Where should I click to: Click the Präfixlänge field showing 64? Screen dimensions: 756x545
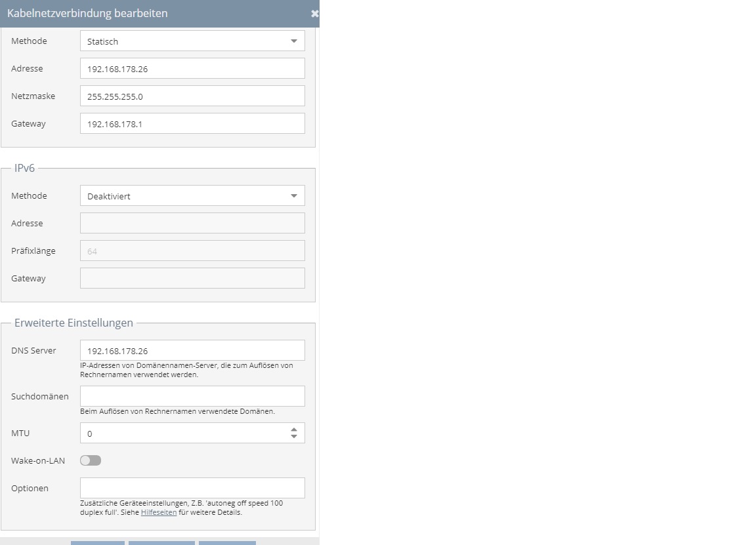[192, 251]
